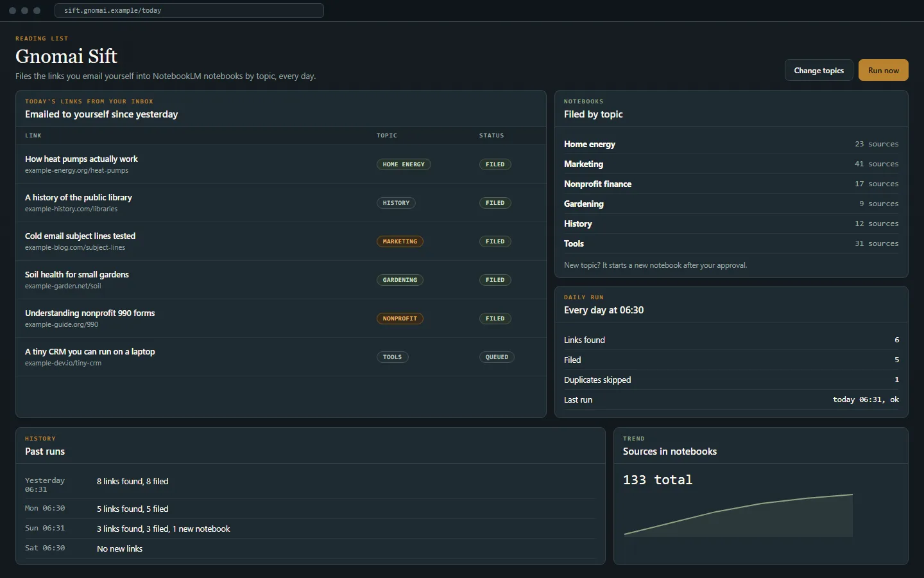Click the Sources in notebooks trend chart
Image resolution: width=924 pixels, height=578 pixels.
coord(739,515)
